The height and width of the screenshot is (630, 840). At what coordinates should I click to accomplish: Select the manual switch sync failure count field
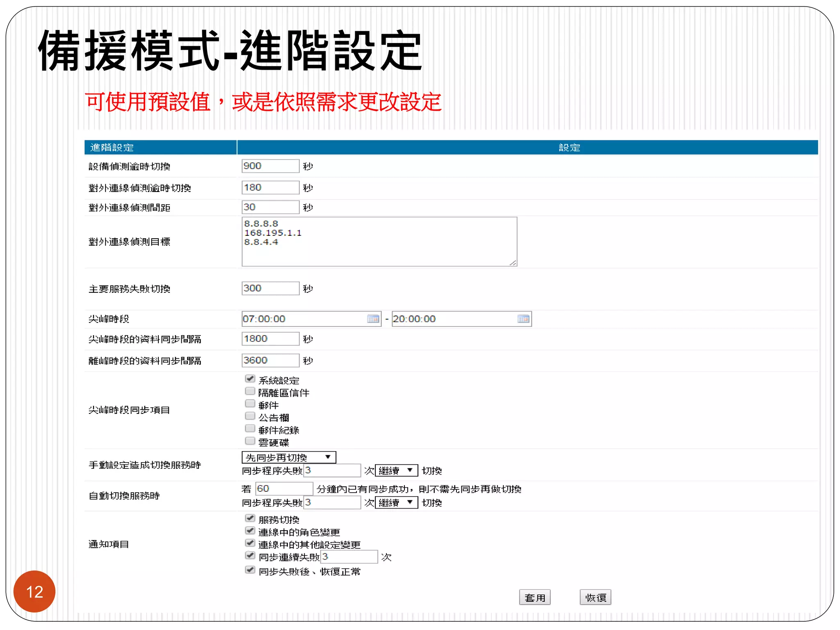tap(332, 470)
